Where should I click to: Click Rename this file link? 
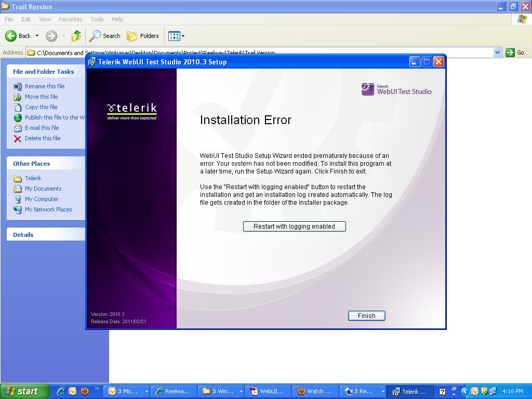click(x=45, y=86)
